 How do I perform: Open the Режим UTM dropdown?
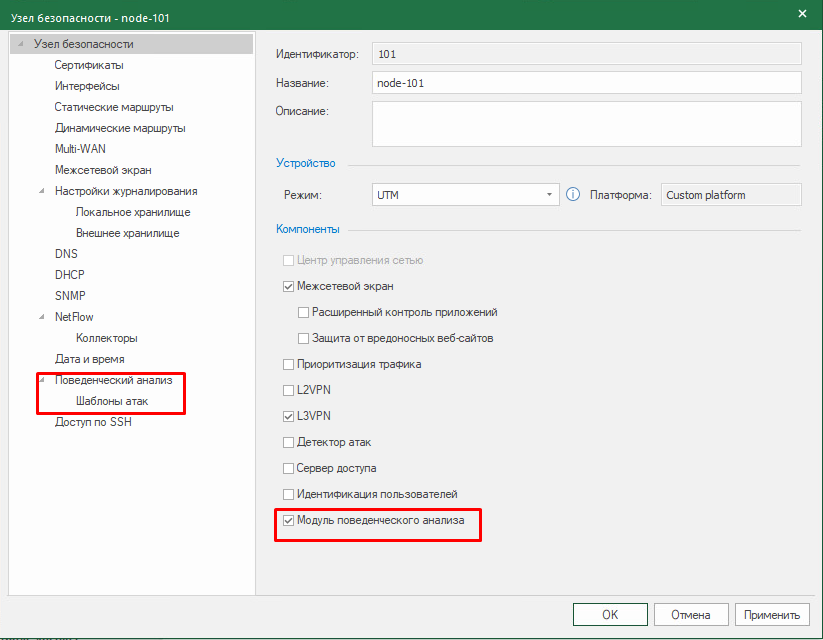[x=465, y=195]
